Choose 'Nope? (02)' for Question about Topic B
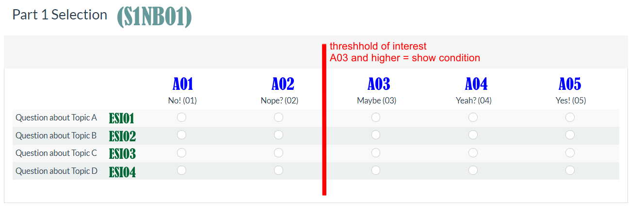The width and height of the screenshot is (644, 220). coord(279,135)
